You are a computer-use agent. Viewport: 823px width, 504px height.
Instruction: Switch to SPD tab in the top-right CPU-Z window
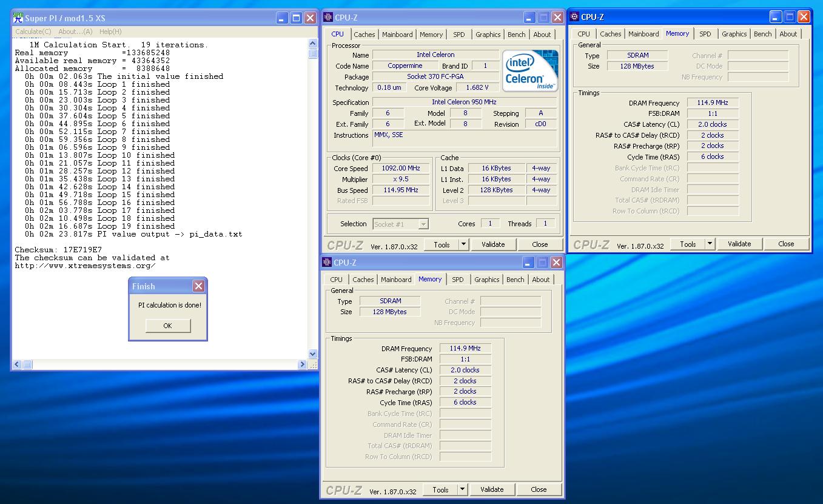(x=705, y=34)
